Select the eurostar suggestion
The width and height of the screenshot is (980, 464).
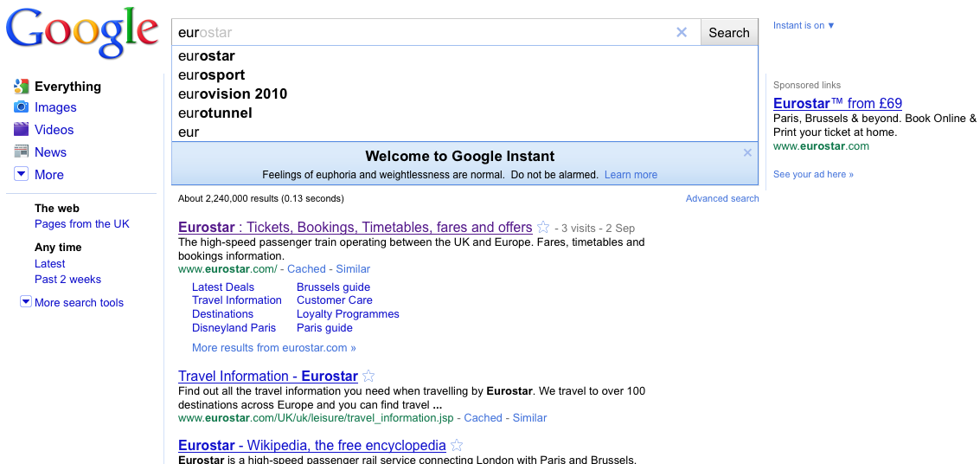tap(464, 55)
